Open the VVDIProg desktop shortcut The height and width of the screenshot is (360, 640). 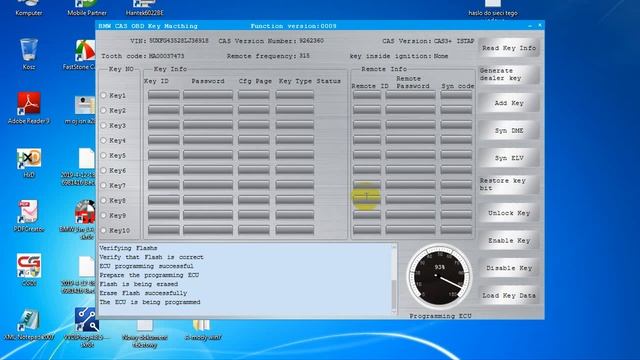tap(87, 327)
